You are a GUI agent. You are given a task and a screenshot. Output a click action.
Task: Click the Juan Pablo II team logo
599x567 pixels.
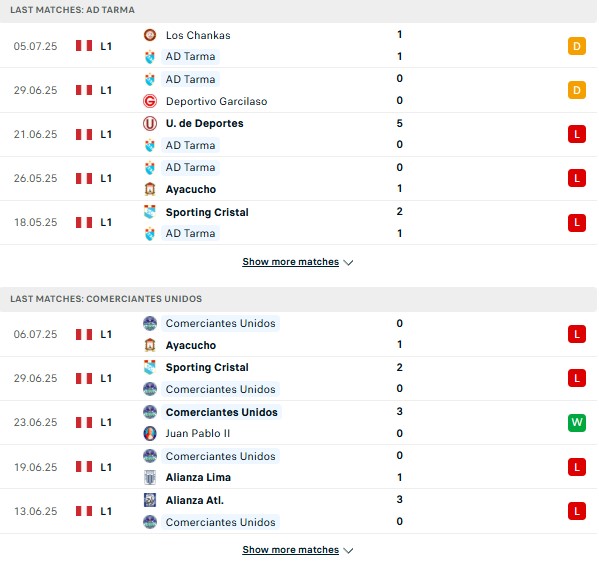click(x=150, y=433)
